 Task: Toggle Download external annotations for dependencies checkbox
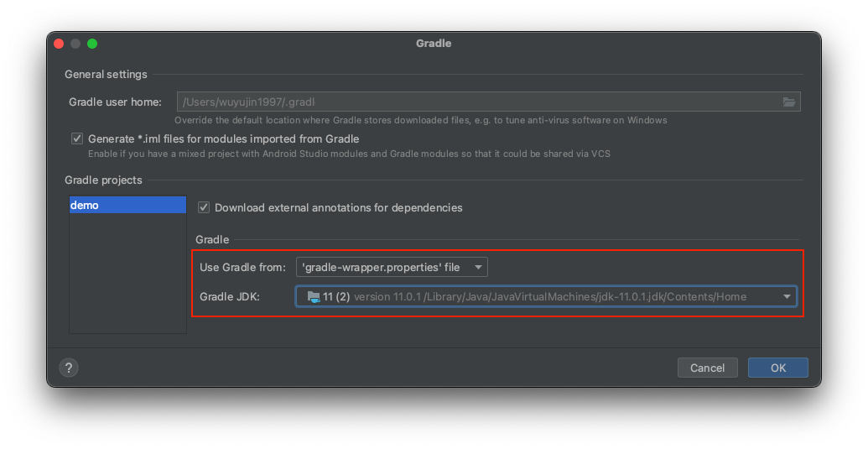click(204, 207)
